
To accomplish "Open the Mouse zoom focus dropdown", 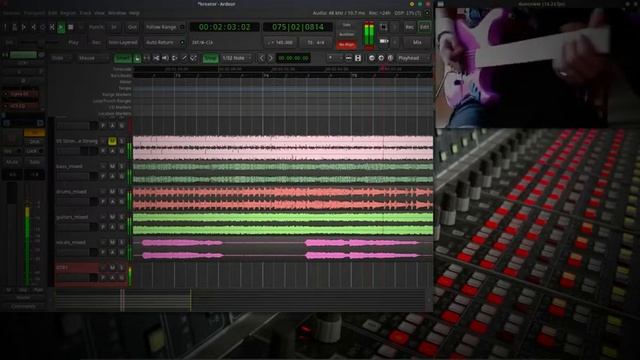I will (92, 58).
